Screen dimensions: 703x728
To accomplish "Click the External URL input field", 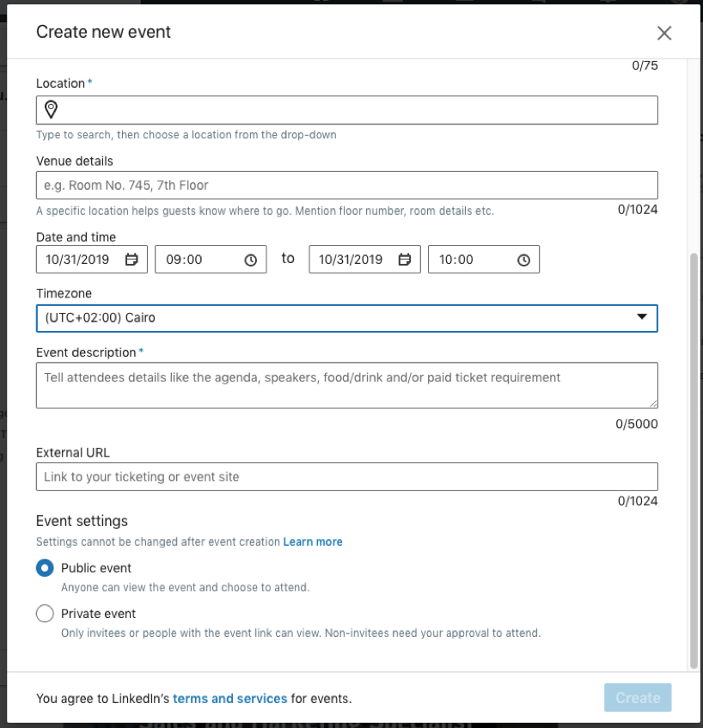I will (x=346, y=477).
